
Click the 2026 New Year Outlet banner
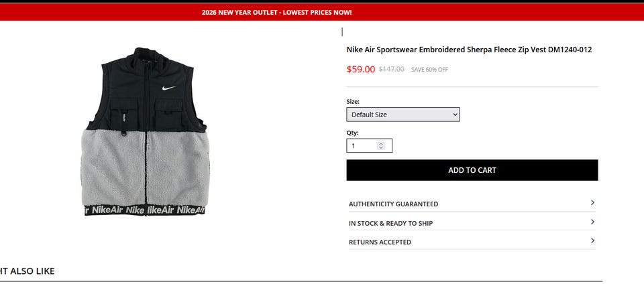point(276,12)
